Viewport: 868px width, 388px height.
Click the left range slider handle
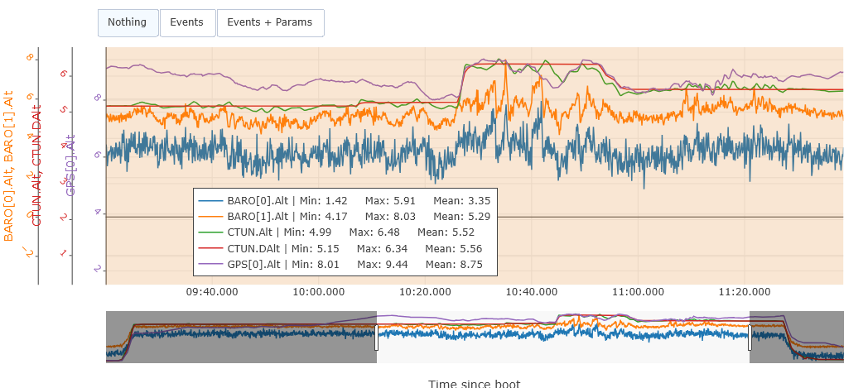(x=377, y=337)
